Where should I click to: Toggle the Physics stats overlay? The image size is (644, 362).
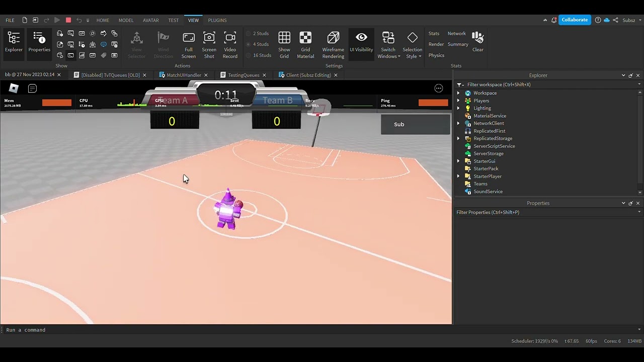(x=436, y=55)
